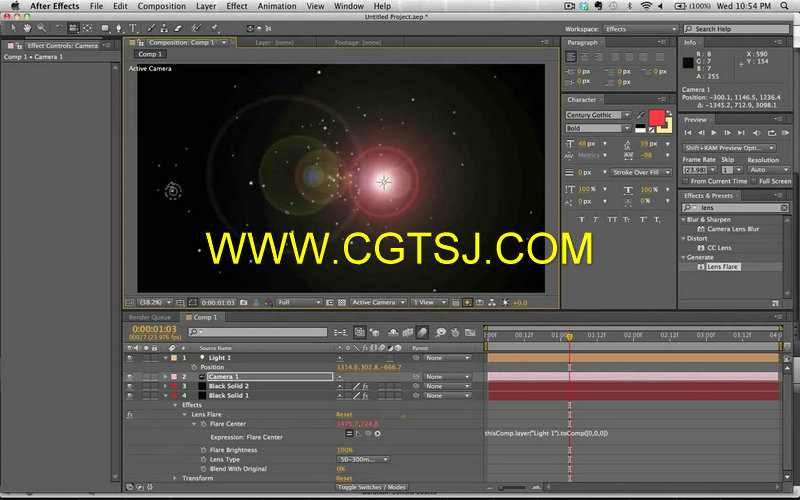Open the Layer menu
Screen dimensions: 800x500
[x=206, y=6]
